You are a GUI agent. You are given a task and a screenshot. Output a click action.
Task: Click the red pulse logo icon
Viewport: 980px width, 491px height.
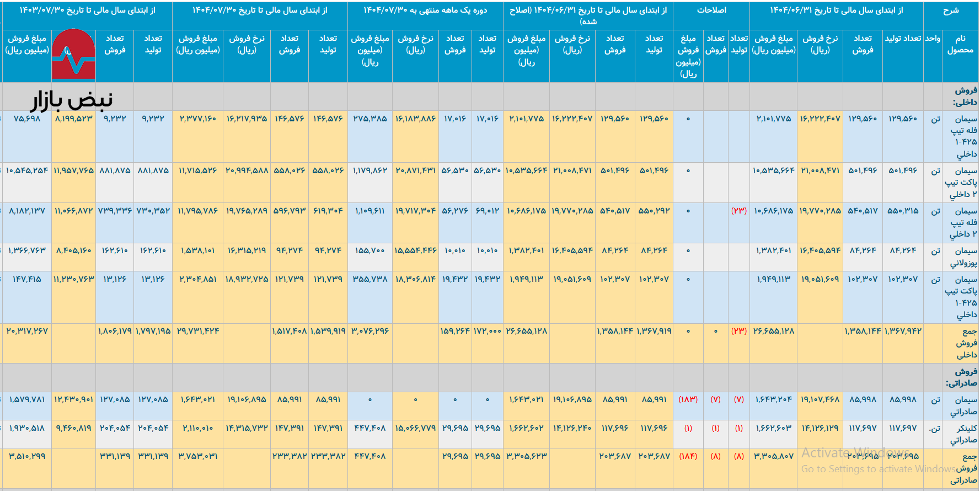coord(73,54)
